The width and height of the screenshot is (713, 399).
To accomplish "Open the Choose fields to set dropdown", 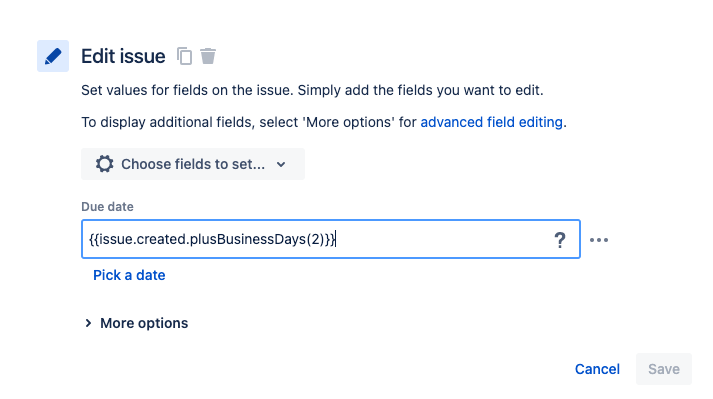I will point(193,164).
